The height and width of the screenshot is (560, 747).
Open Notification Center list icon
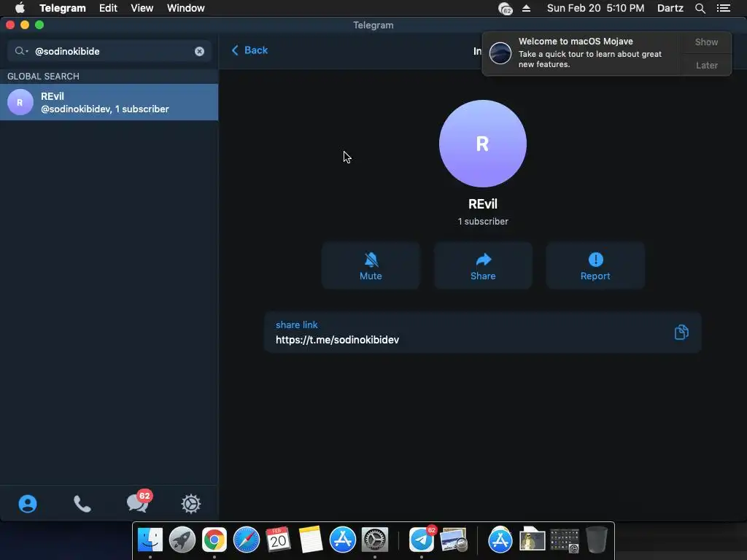click(x=723, y=8)
